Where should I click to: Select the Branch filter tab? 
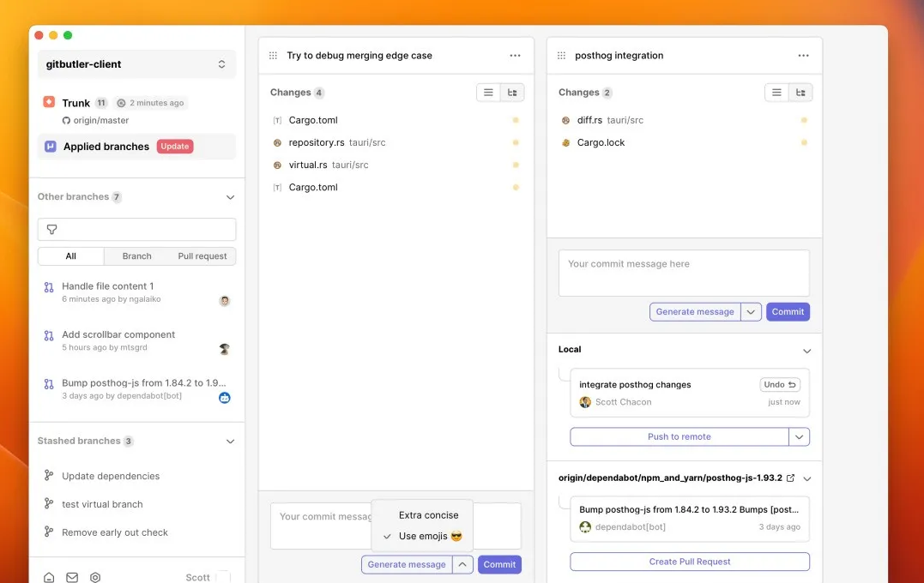tap(136, 256)
